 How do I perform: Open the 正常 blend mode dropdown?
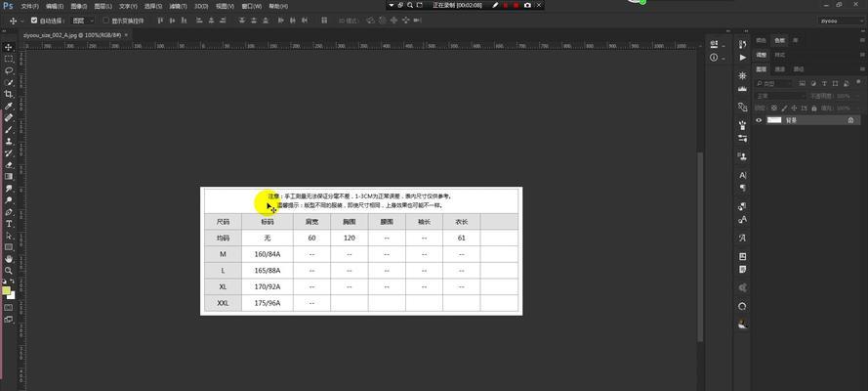tap(781, 96)
